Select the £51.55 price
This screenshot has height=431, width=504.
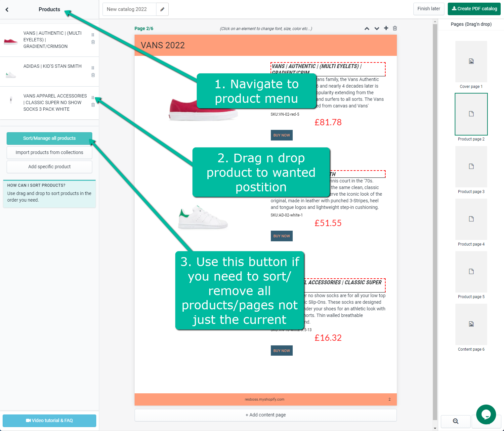(x=328, y=223)
